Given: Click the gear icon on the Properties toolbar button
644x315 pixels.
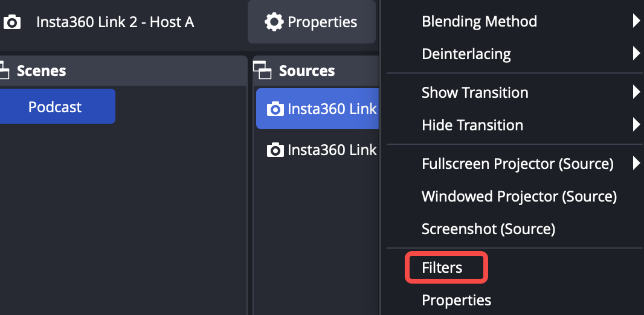Looking at the screenshot, I should click(x=274, y=22).
